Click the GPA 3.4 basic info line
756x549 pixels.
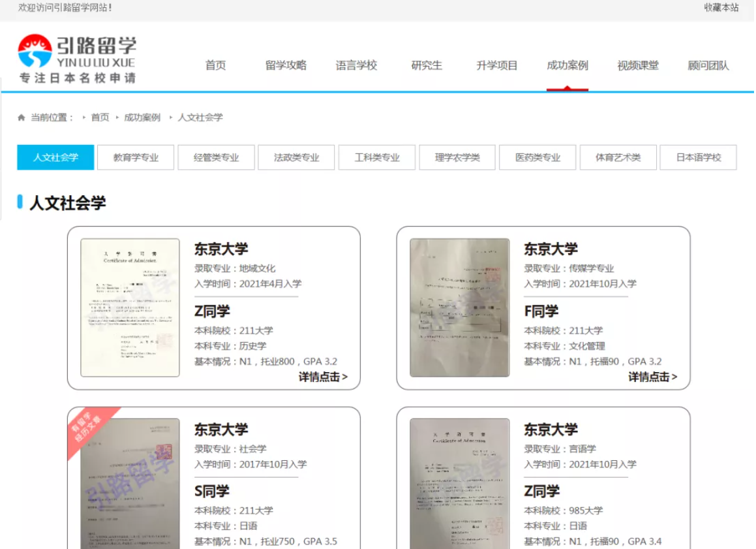(593, 541)
